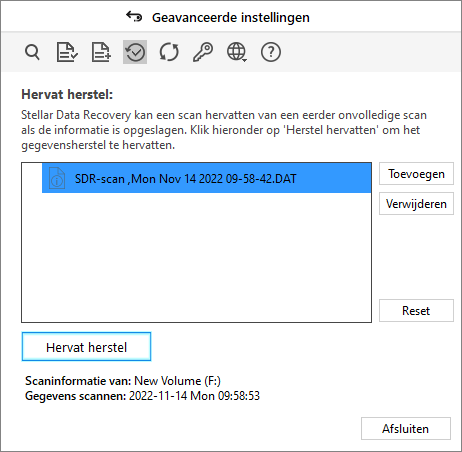The width and height of the screenshot is (462, 452).
Task: Click the Reset button
Action: [416, 311]
